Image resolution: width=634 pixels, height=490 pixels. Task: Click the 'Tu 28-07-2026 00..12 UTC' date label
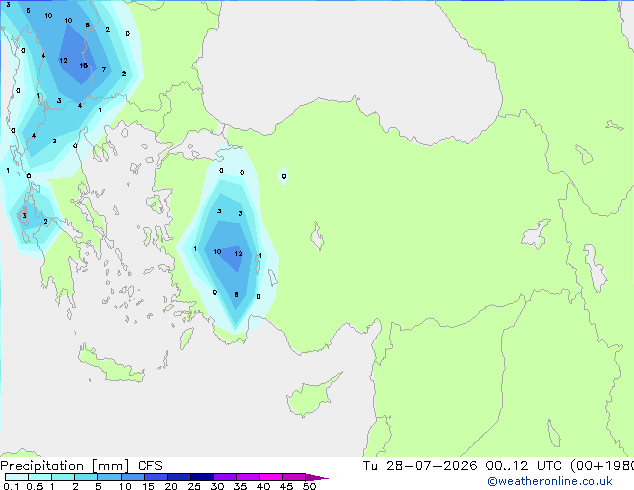[464, 466]
